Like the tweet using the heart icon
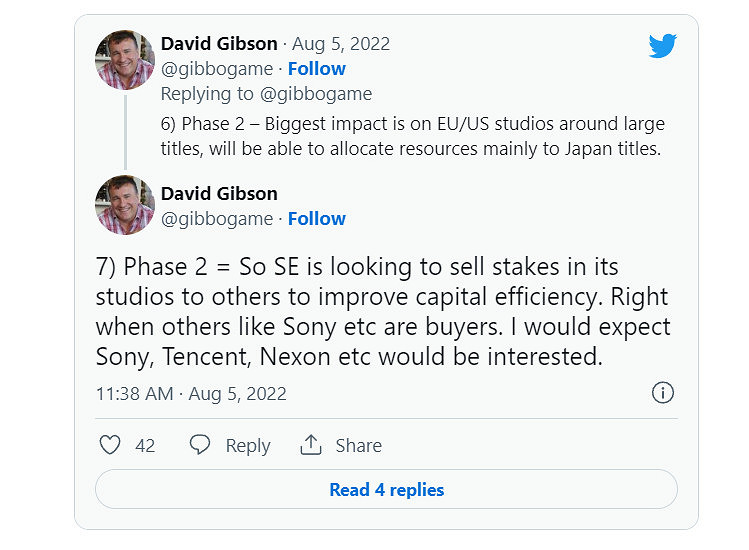The image size is (749, 550). coord(111,445)
